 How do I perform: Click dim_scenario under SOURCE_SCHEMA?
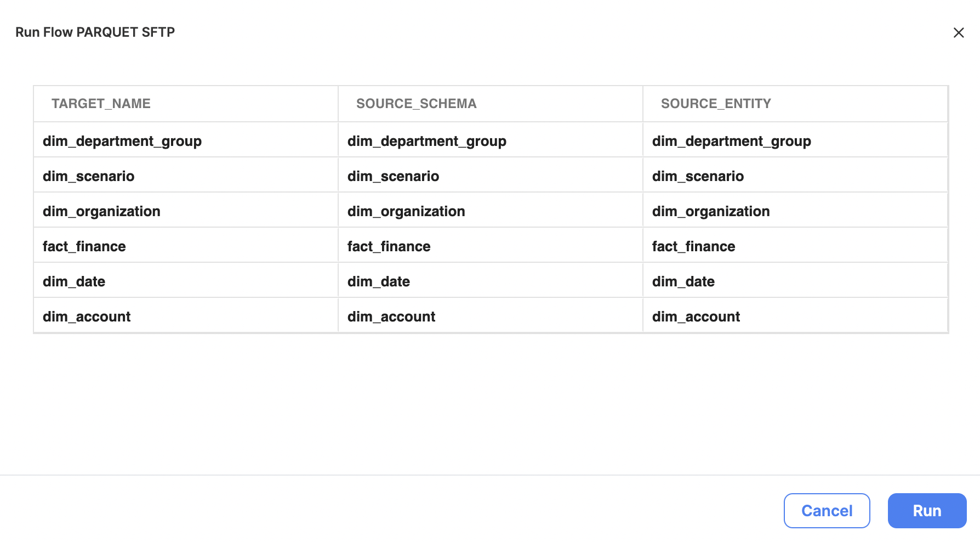tap(394, 176)
